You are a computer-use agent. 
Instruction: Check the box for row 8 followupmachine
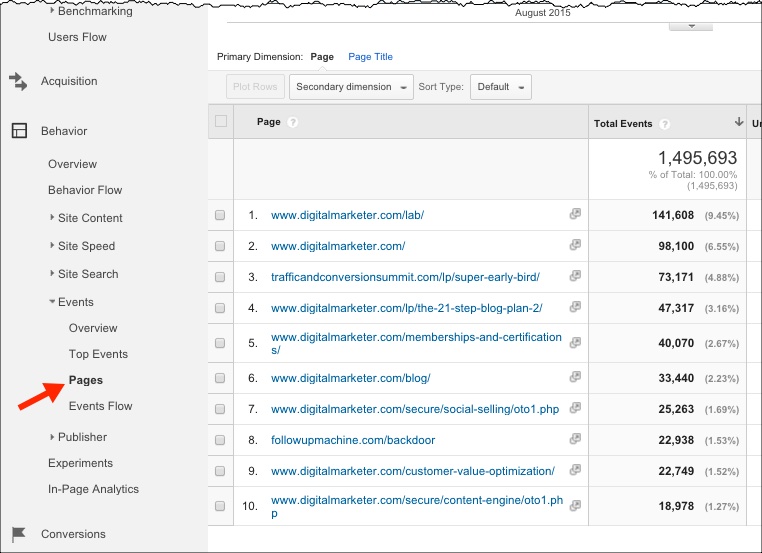click(x=220, y=440)
